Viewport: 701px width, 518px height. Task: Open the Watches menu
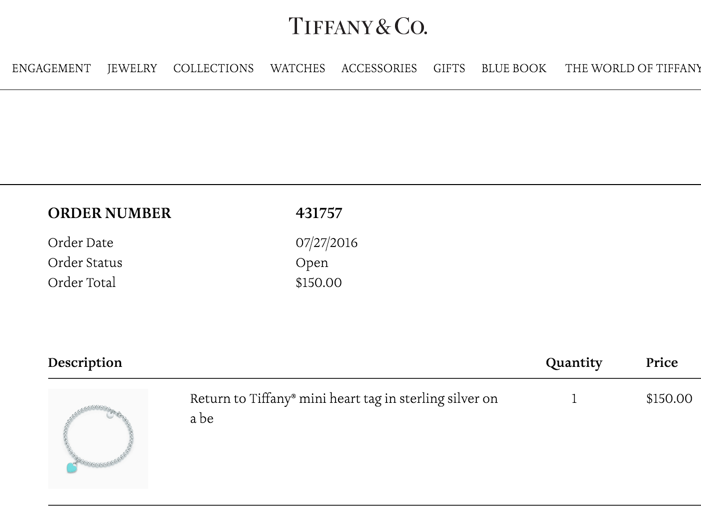(x=297, y=68)
